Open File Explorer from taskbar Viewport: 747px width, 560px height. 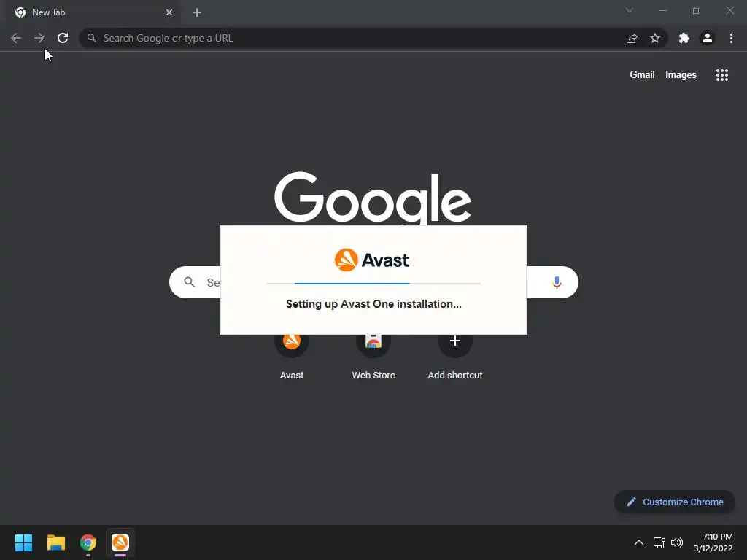pyautogui.click(x=55, y=542)
